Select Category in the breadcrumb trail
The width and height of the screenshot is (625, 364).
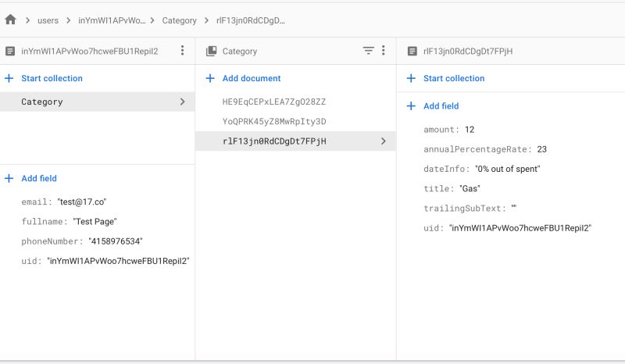tap(179, 20)
